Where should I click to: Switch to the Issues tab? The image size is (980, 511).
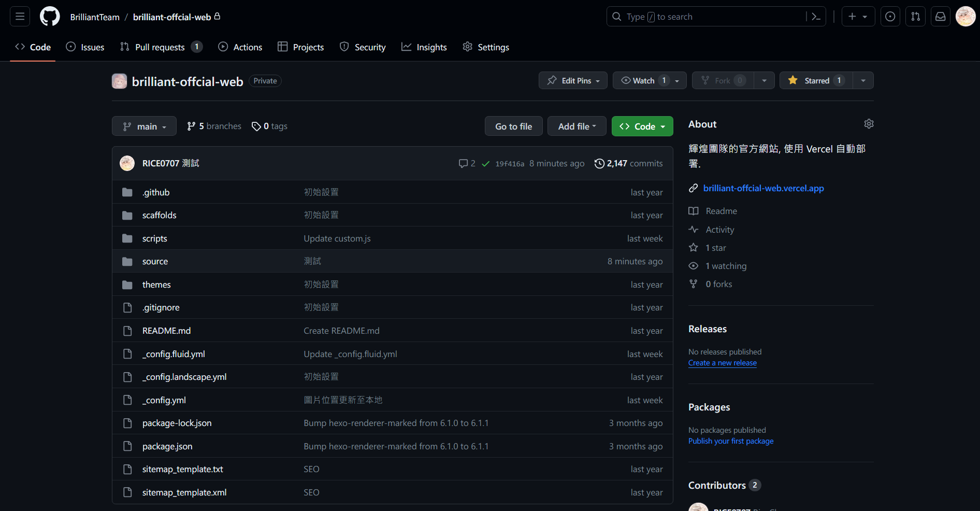[x=85, y=47]
